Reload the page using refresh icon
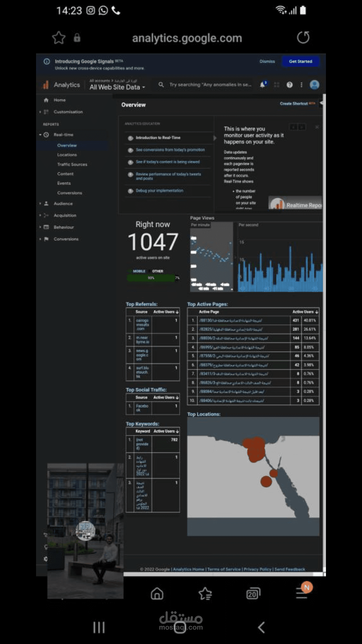 (303, 37)
